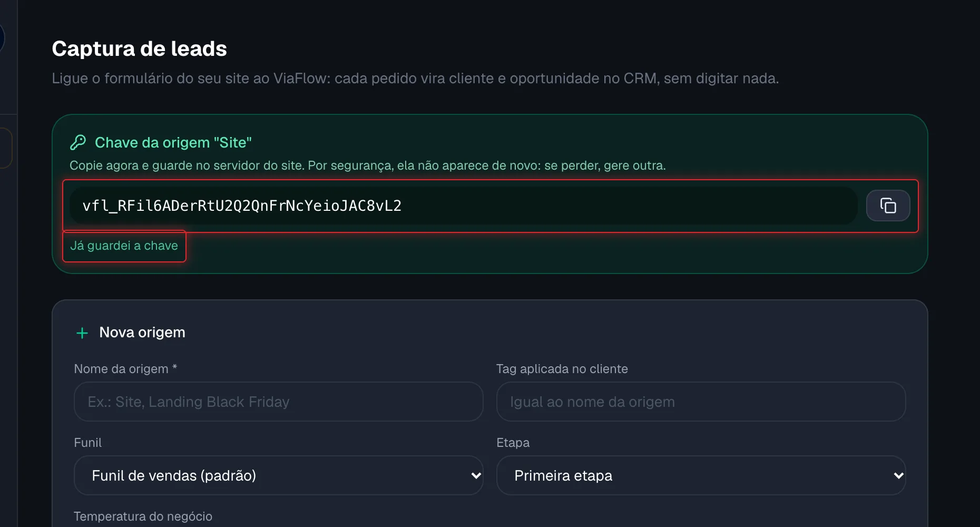
Task: Open the Primeira etapa dropdown
Action: point(701,475)
